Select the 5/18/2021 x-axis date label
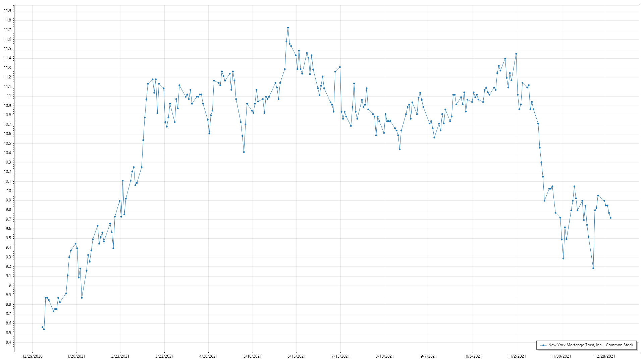Image resolution: width=644 pixels, height=362 pixels. [x=252, y=356]
